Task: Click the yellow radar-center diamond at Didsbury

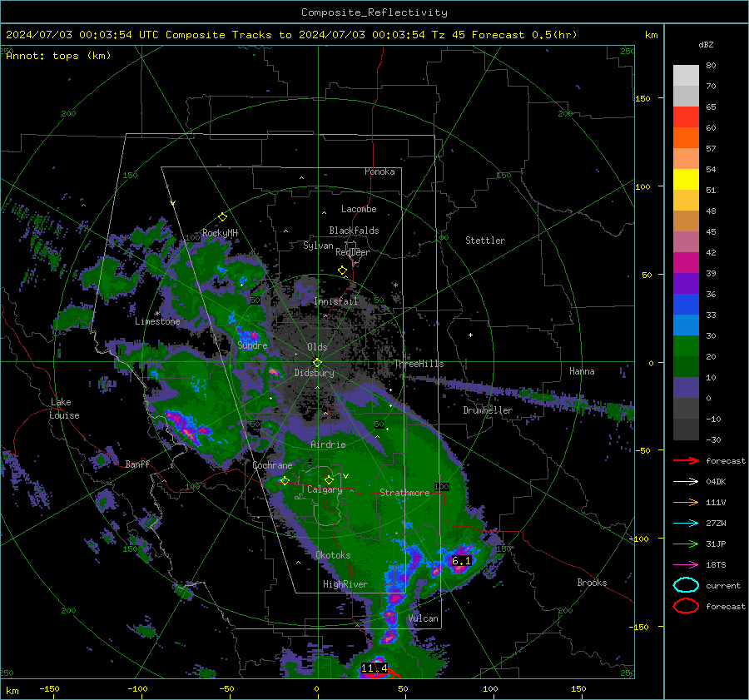Action: point(317,363)
